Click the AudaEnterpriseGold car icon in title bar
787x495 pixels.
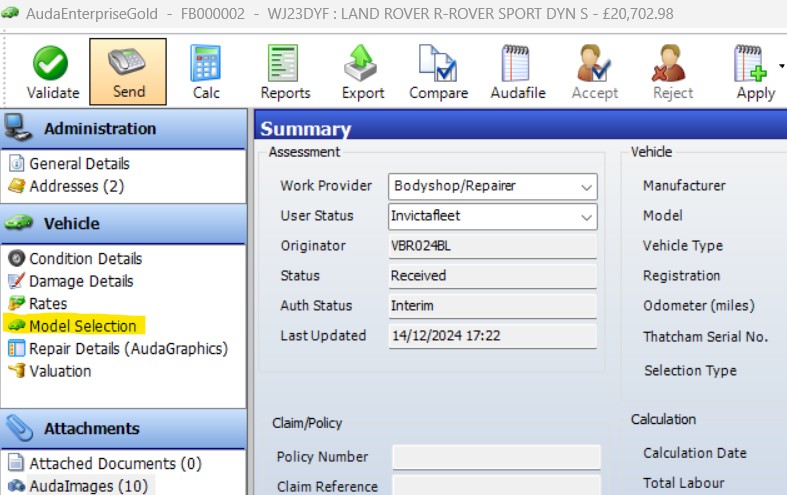point(10,13)
